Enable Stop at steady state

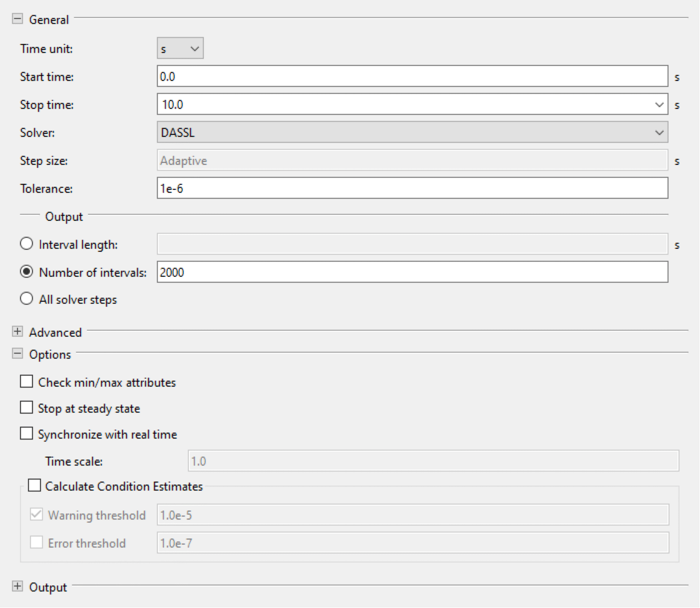tap(26, 408)
